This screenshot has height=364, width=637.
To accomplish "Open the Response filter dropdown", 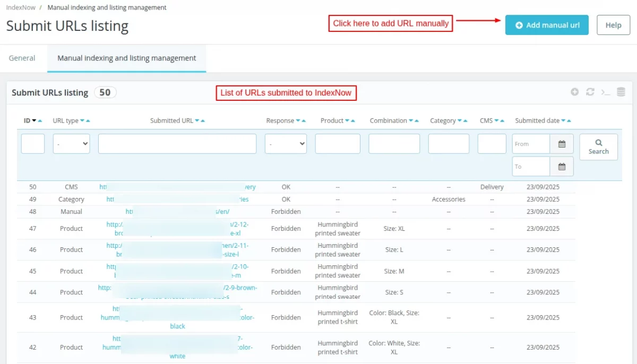I will tap(286, 144).
